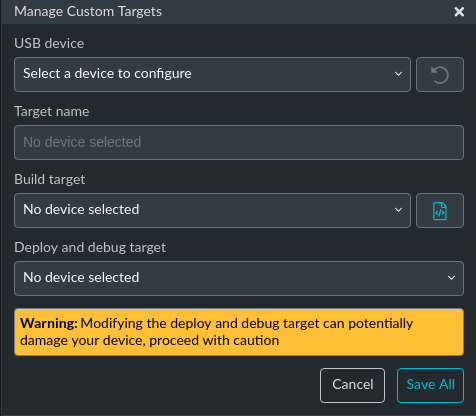This screenshot has width=476, height=416.
Task: Click the 'USB device' field label
Action: pyautogui.click(x=49, y=43)
